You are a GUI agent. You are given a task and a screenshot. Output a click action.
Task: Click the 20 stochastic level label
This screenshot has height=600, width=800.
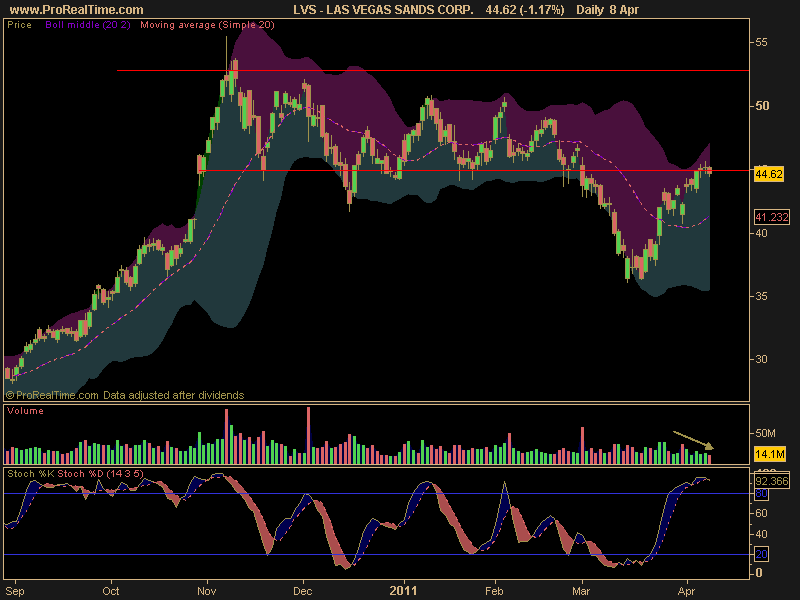pos(761,554)
